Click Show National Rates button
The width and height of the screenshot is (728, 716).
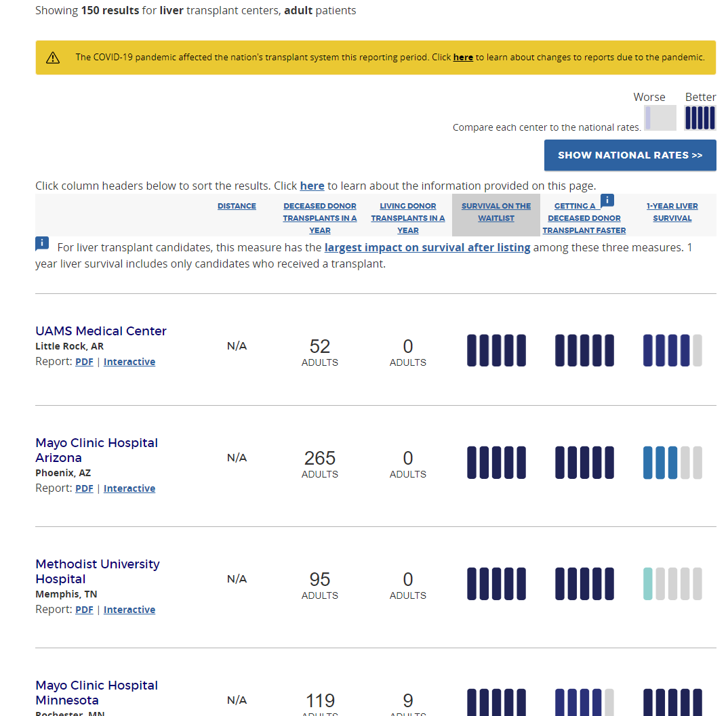click(630, 155)
